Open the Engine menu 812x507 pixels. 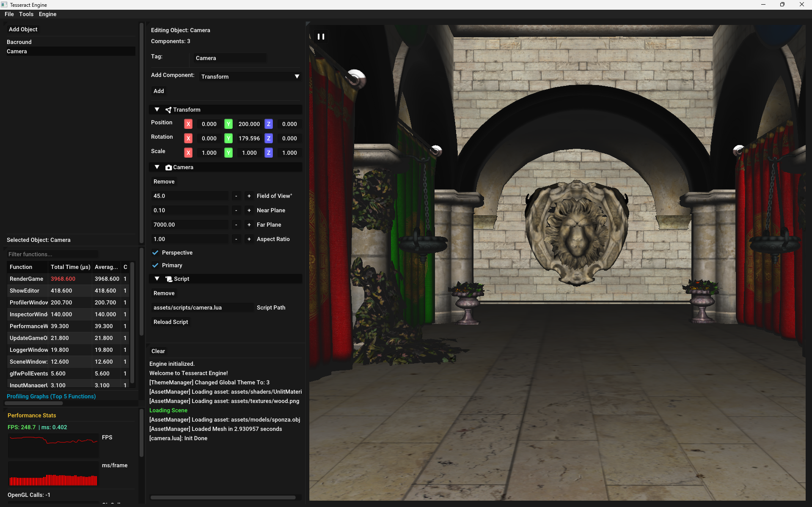47,14
